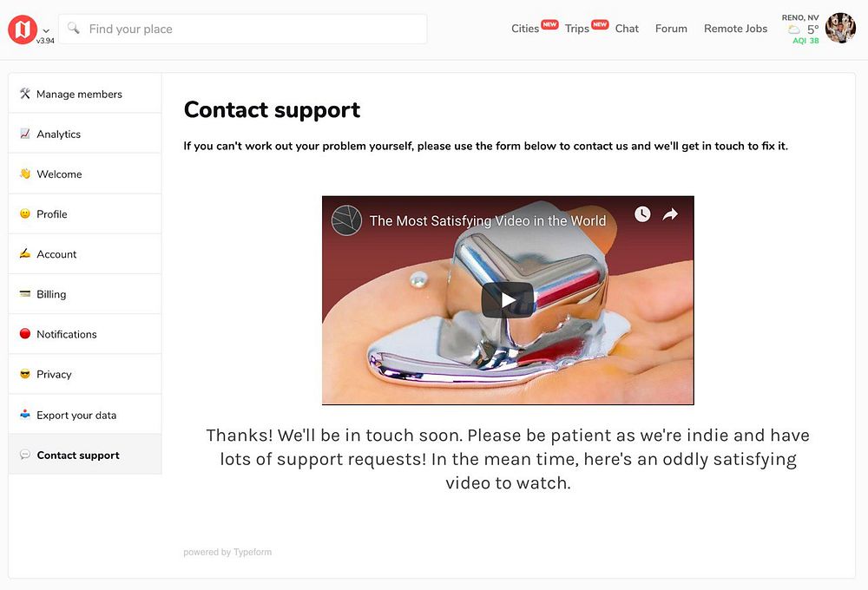Select Manage members in the sidebar

coord(85,94)
